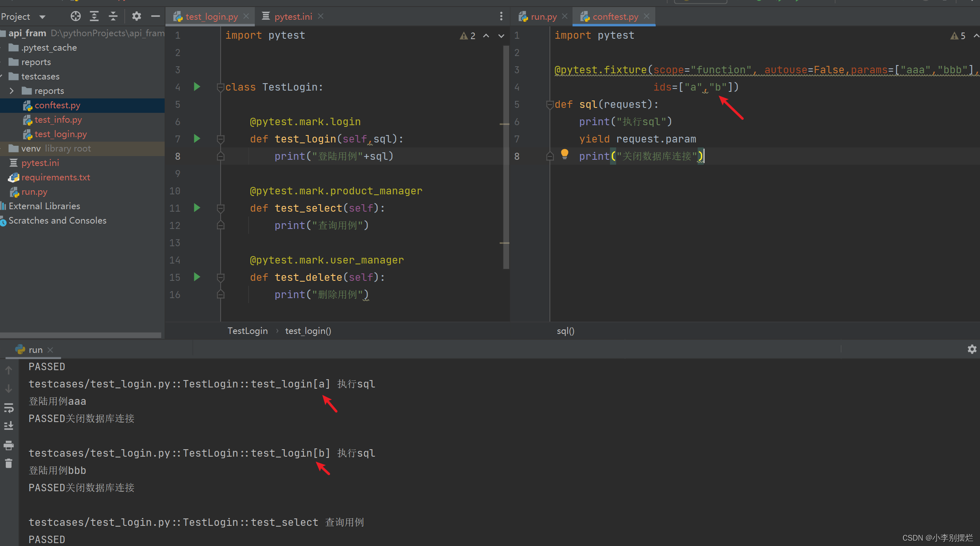Open Project panel settings gear
The height and width of the screenshot is (546, 980).
136,16
